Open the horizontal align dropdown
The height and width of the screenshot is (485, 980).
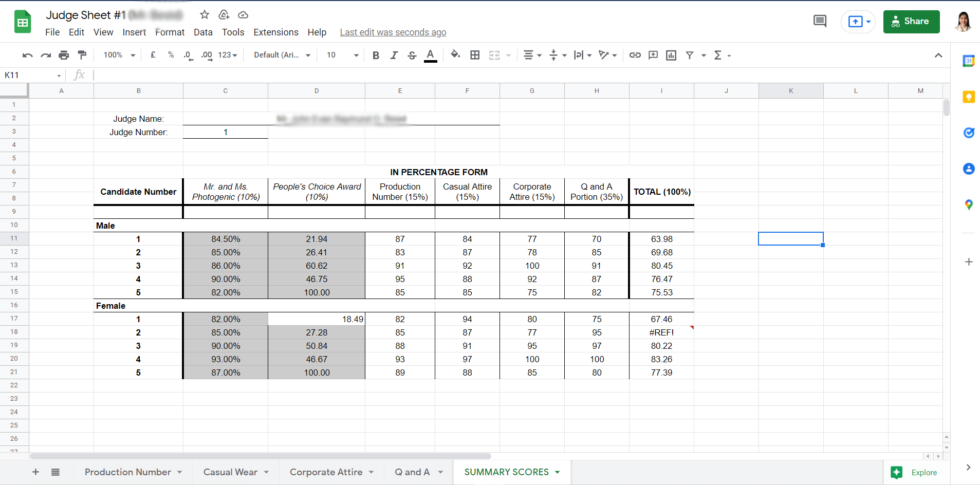(x=532, y=55)
